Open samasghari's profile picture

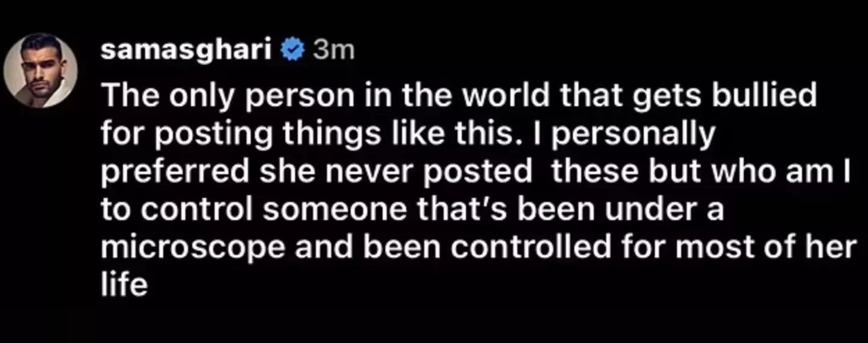[x=40, y=70]
